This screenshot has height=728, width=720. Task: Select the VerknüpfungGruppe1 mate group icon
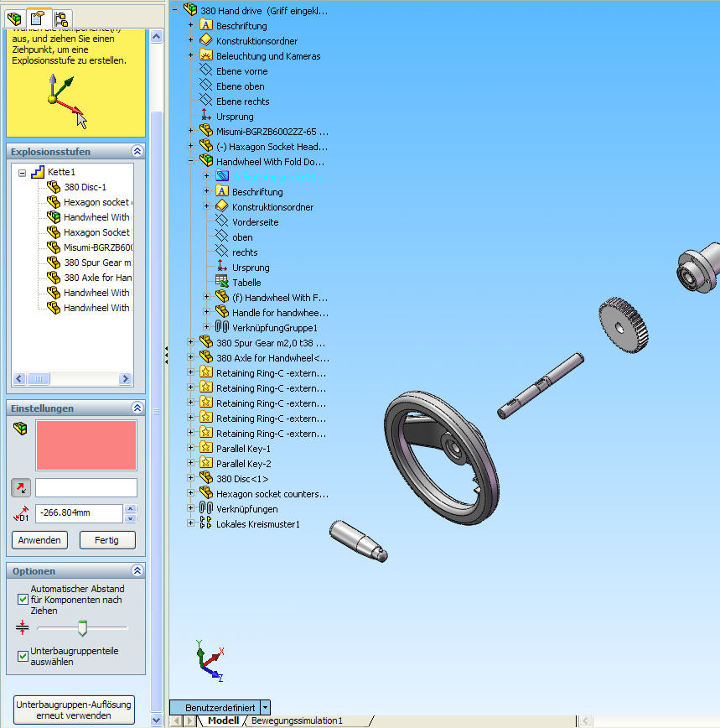pos(222,327)
